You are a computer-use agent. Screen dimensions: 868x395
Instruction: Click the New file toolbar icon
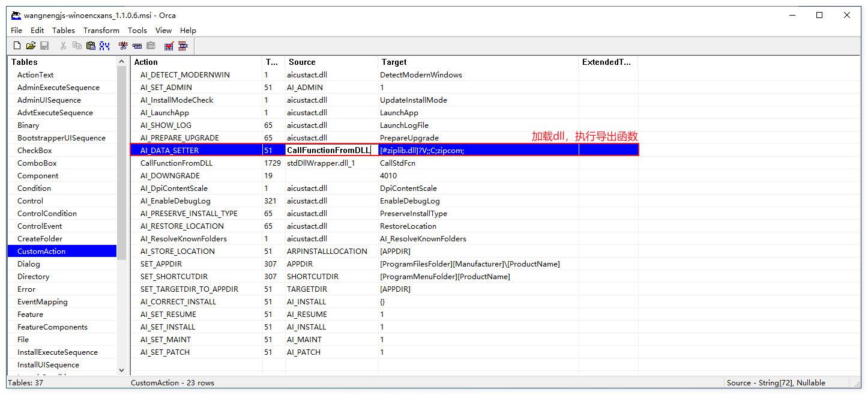click(x=17, y=46)
